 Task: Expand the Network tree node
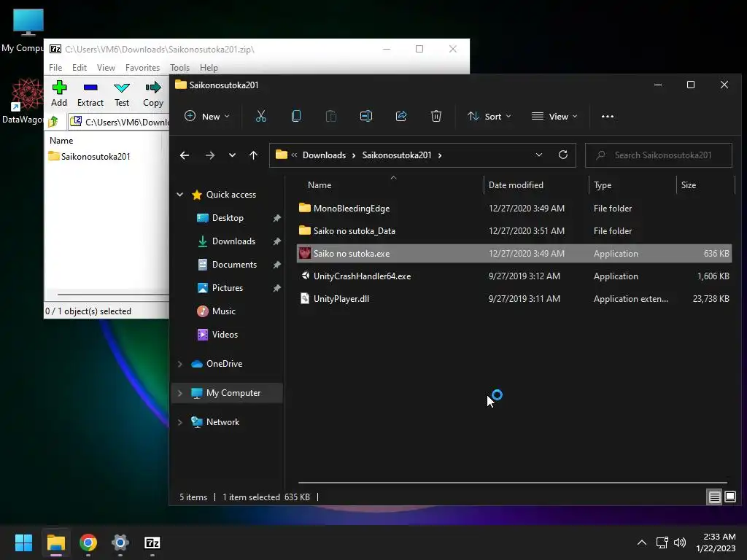180,422
